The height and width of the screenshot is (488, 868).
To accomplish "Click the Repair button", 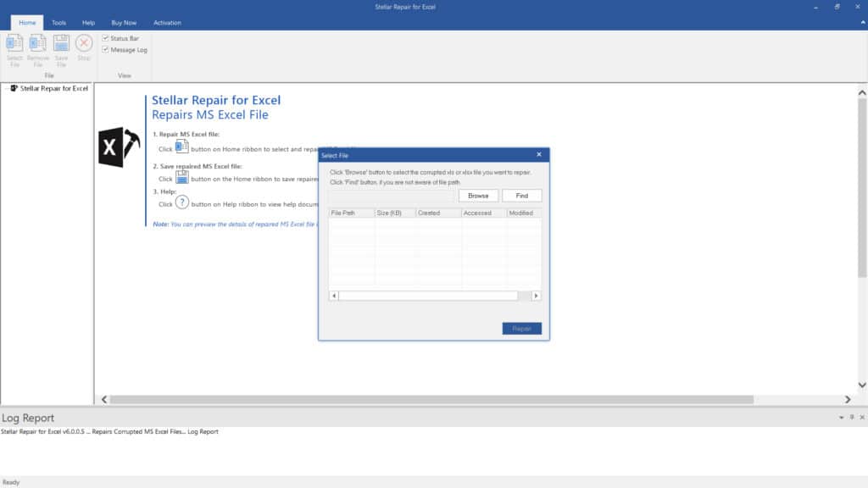I will pos(522,329).
